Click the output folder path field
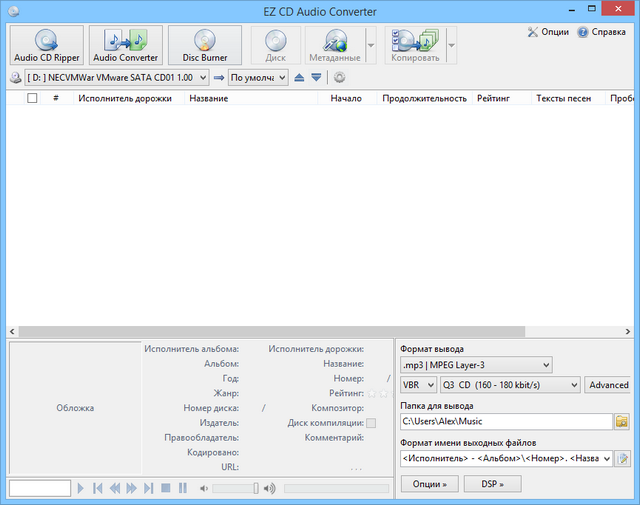The height and width of the screenshot is (505, 640). pos(505,422)
